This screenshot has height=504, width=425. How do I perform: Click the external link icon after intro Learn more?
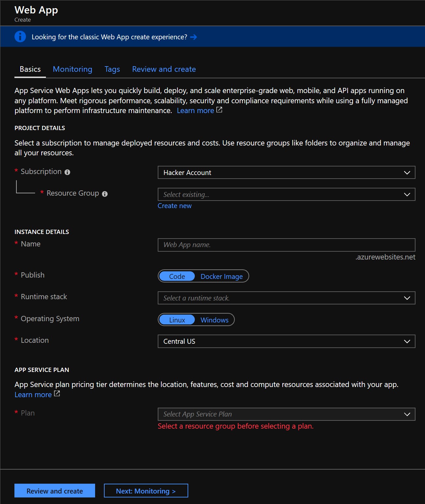[219, 110]
